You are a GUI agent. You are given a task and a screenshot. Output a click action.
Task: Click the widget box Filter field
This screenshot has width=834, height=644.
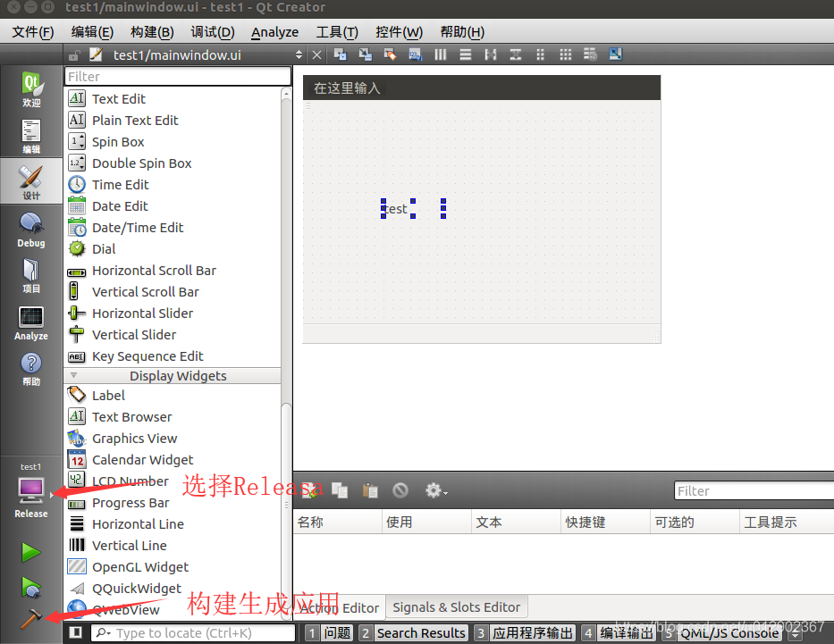[x=173, y=77]
